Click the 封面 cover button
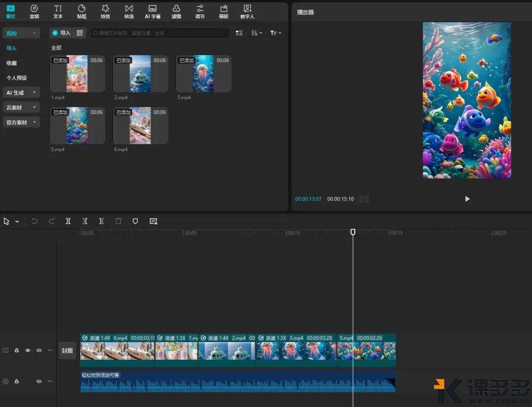The height and width of the screenshot is (407, 532). 67,350
